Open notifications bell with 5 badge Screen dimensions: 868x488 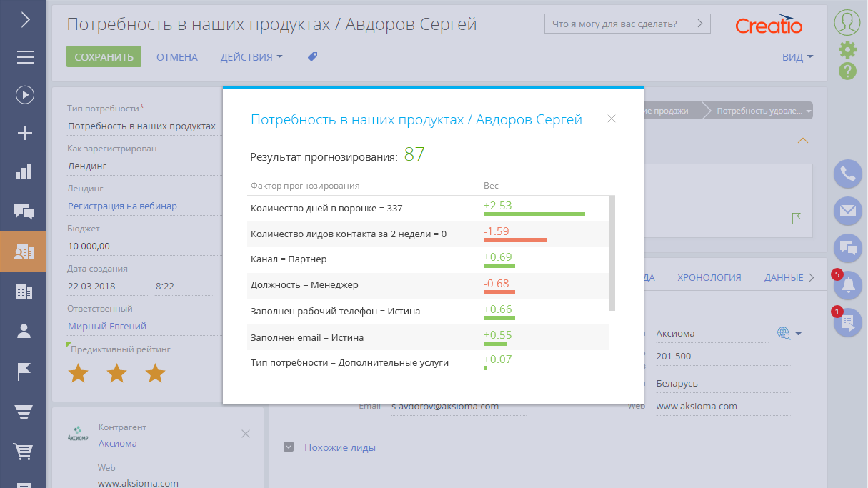(x=848, y=285)
